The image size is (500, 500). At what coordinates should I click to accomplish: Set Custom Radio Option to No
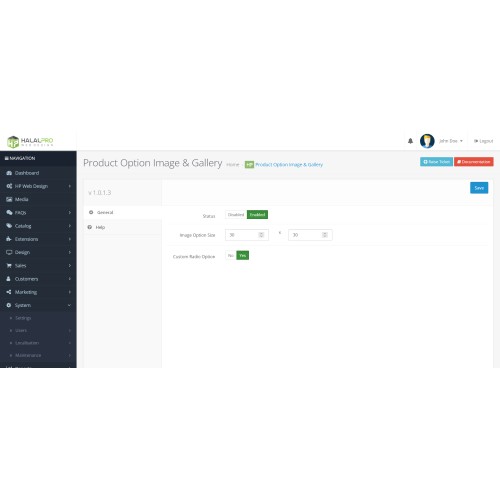pyautogui.click(x=231, y=255)
